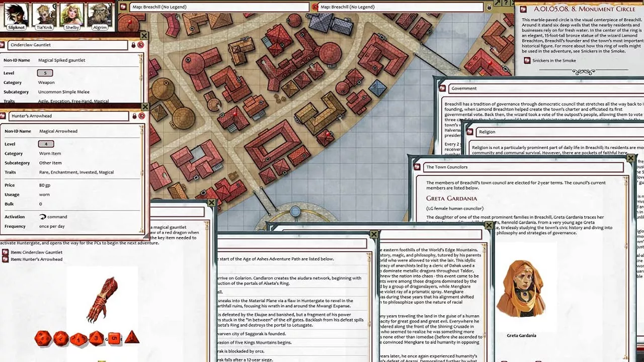Screen dimensions: 644x362
Task: Click the Greta Gardania portrait image
Action: [x=521, y=289]
